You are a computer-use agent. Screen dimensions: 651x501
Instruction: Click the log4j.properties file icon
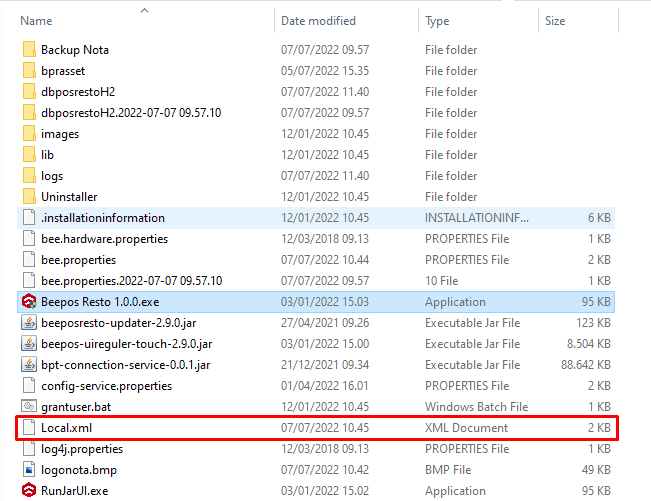29,448
